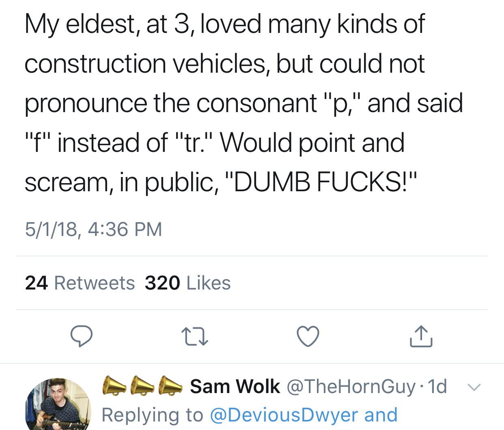Tap the 'Replying to' text line
Screen dimensions: 504x430
tap(250, 415)
